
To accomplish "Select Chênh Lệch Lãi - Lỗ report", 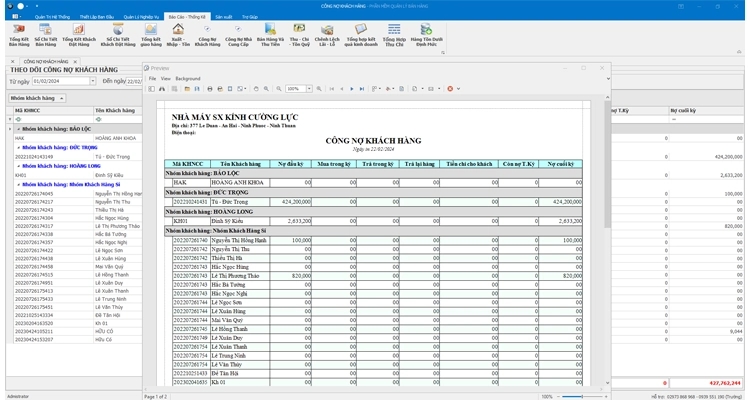I will click(326, 35).
